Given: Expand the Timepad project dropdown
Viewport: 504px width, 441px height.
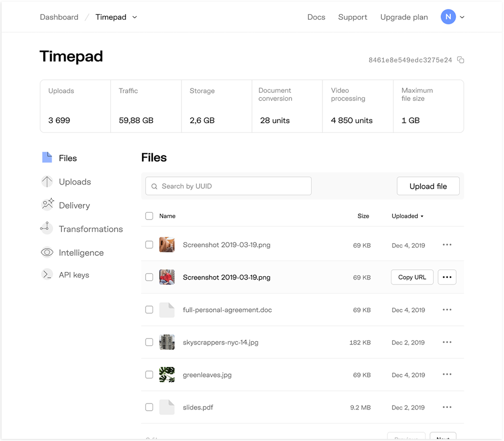Looking at the screenshot, I should [134, 17].
